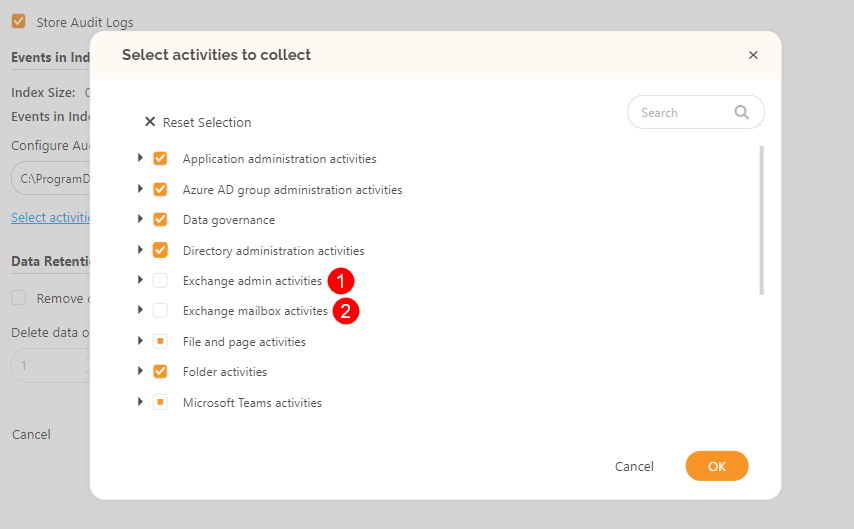Expand Microsoft Teams activities node

140,402
